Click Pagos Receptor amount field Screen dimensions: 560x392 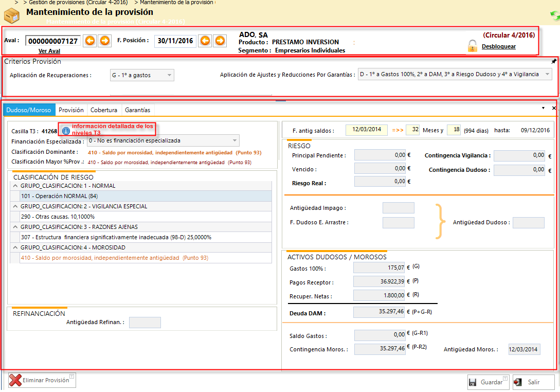pos(379,281)
